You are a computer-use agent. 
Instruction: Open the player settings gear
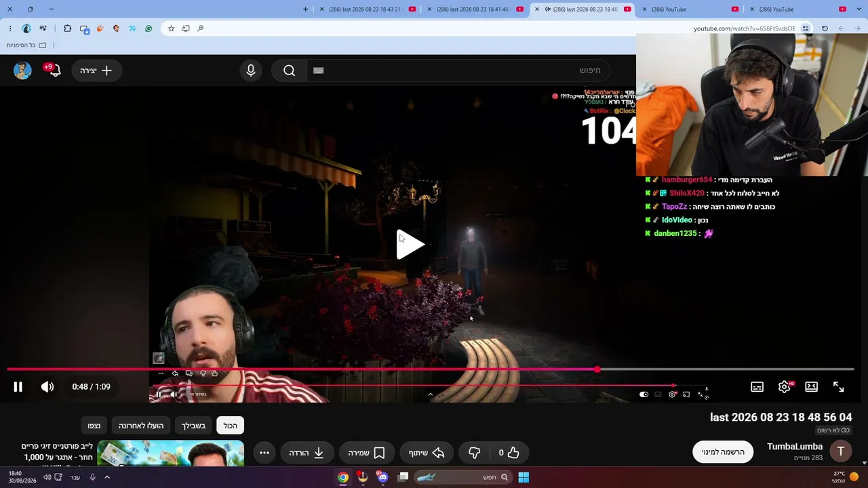pos(785,387)
